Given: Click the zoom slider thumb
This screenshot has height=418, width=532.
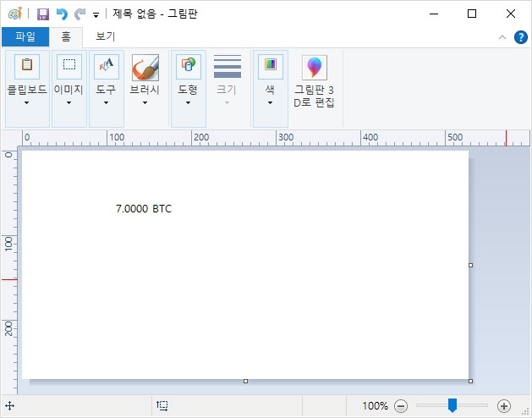Looking at the screenshot, I should (452, 405).
